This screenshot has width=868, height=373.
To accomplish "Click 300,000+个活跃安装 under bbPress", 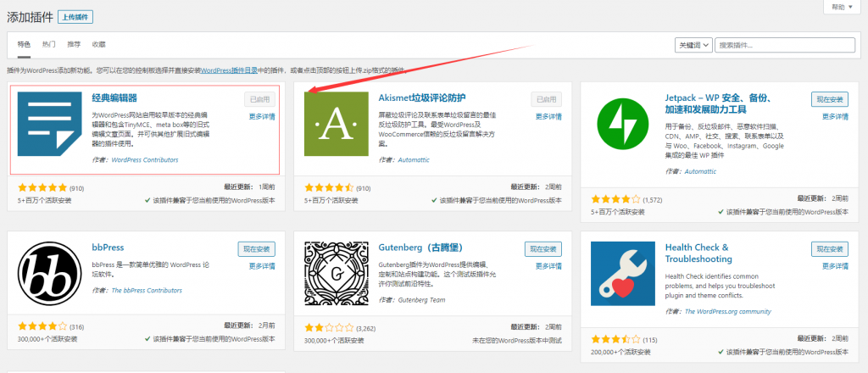I will pos(47,339).
